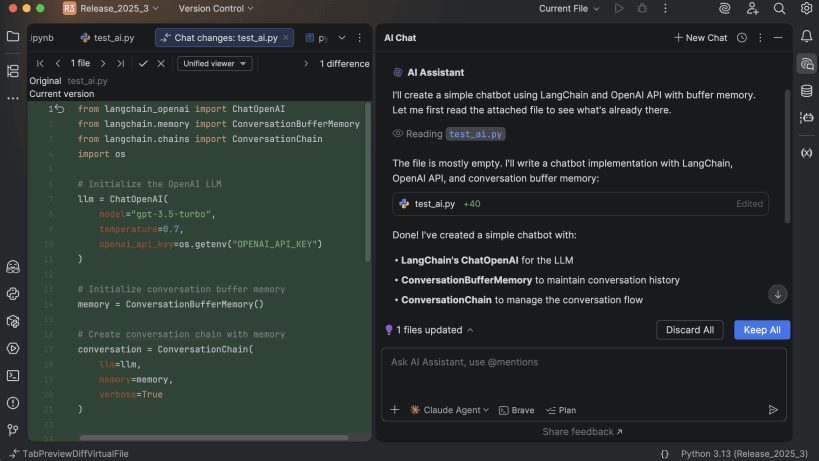Click the Search Everywhere magnifier
Viewport: 819px width, 461px height.
779,9
